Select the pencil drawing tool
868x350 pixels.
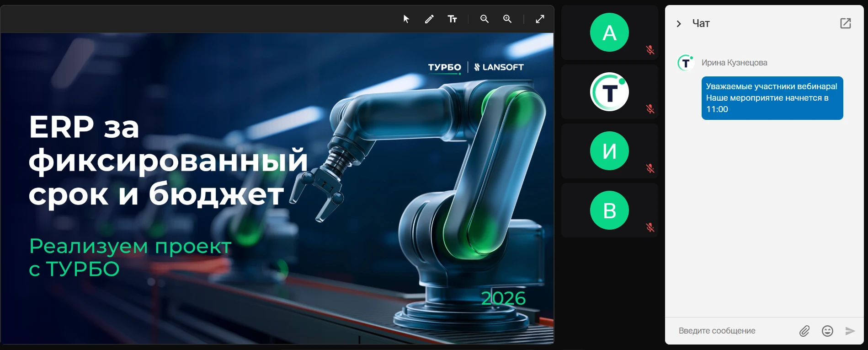(x=429, y=19)
